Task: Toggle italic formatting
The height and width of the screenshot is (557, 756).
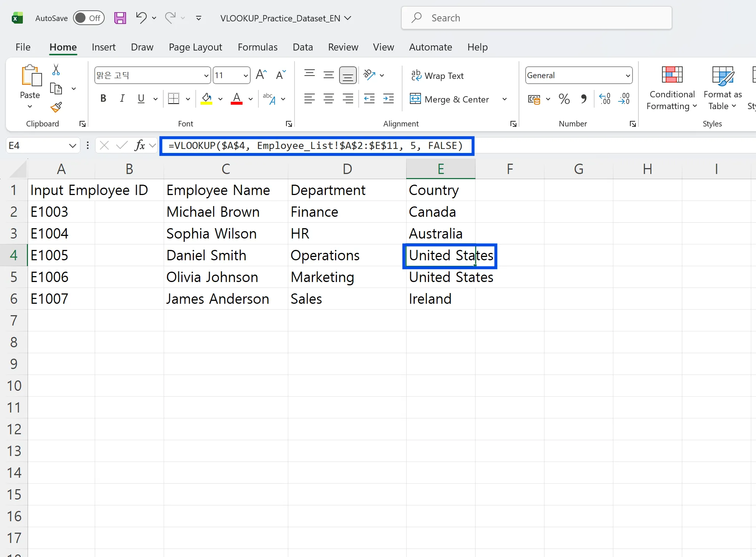Action: pyautogui.click(x=122, y=98)
